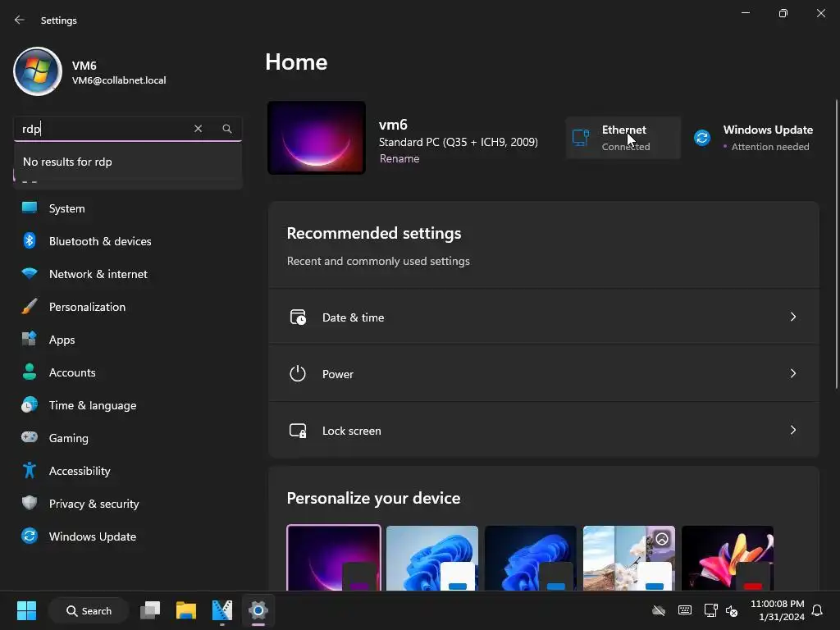
Task: Click the Ethernet network icon card
Action: point(581,138)
